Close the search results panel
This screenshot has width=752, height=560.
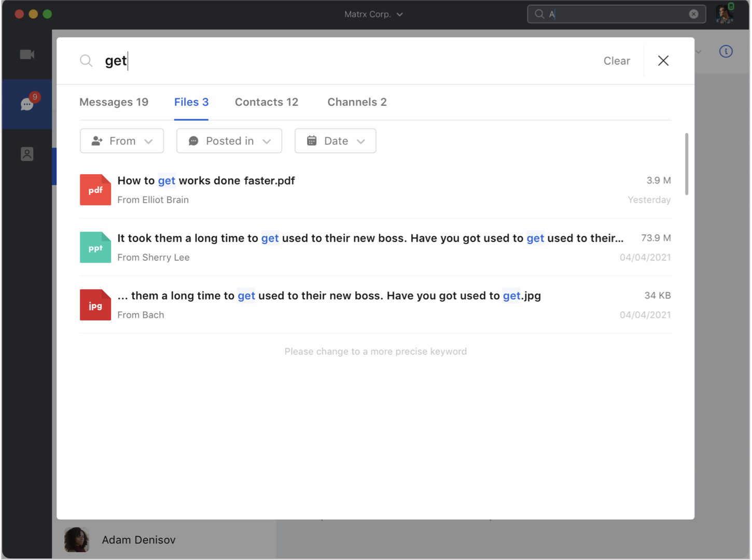click(x=663, y=61)
